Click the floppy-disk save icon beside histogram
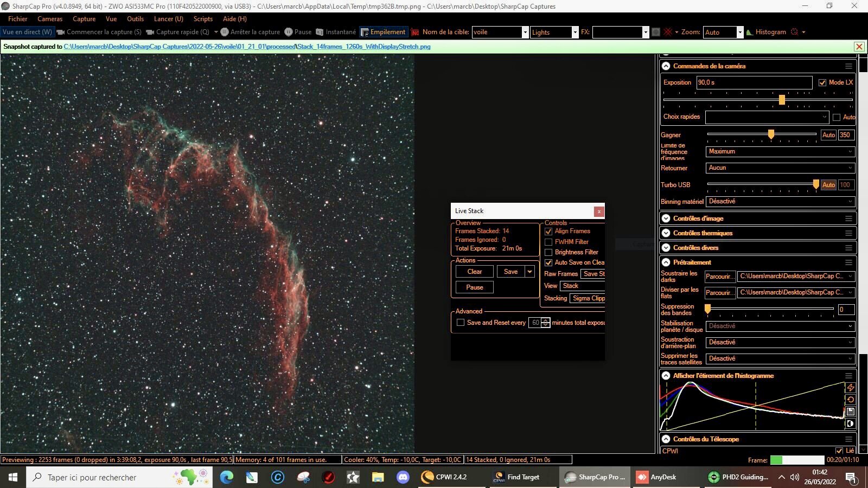 click(x=850, y=412)
